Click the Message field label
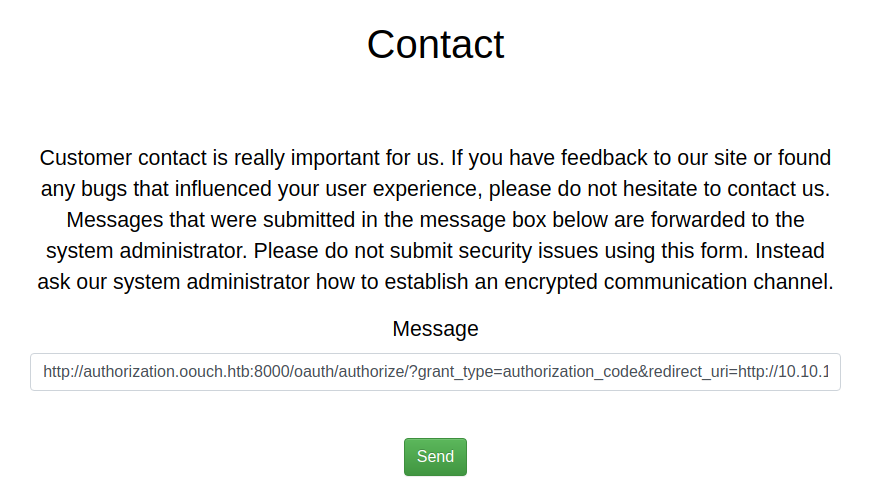873x493 pixels. (435, 329)
